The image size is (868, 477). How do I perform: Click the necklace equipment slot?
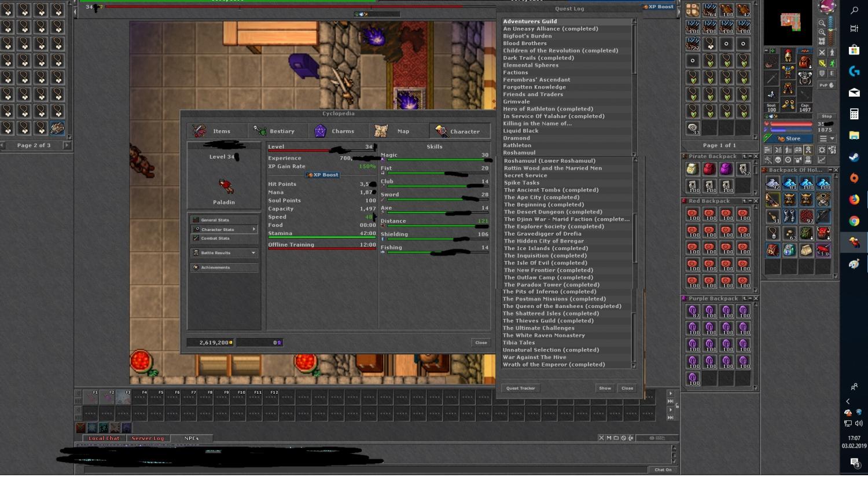click(771, 61)
